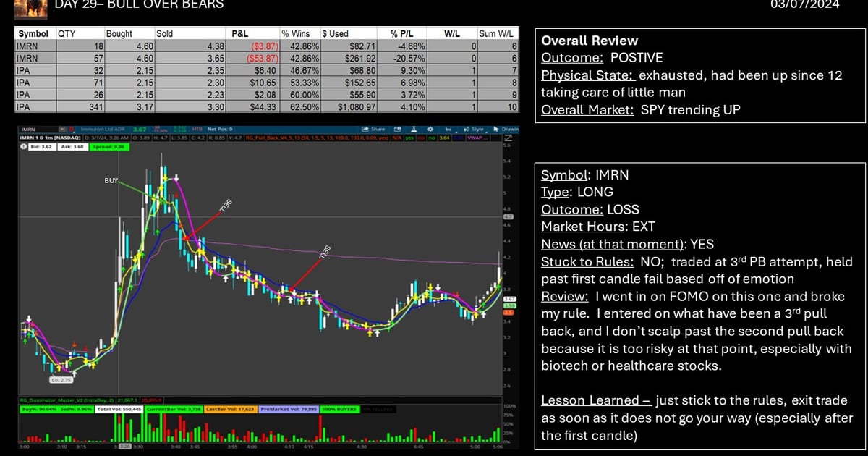Select the camera snapshot icon
868x456 pixels.
tap(398, 128)
